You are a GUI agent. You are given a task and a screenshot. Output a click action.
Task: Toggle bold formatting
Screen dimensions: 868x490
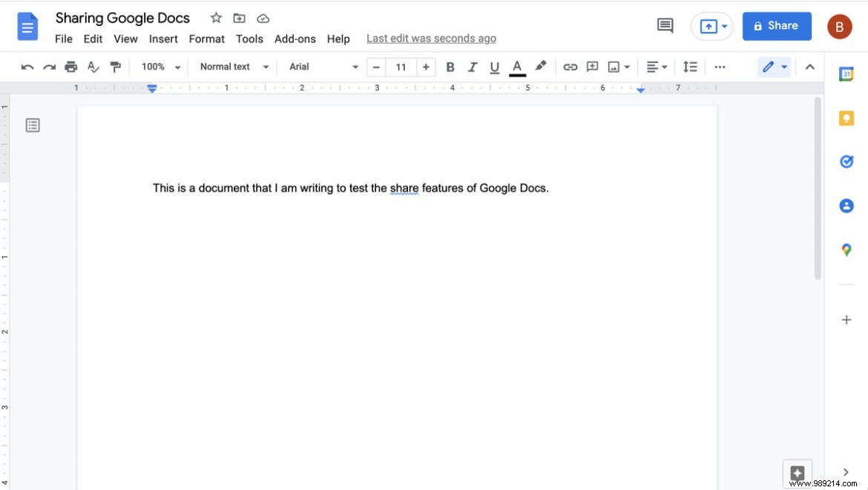pyautogui.click(x=450, y=66)
